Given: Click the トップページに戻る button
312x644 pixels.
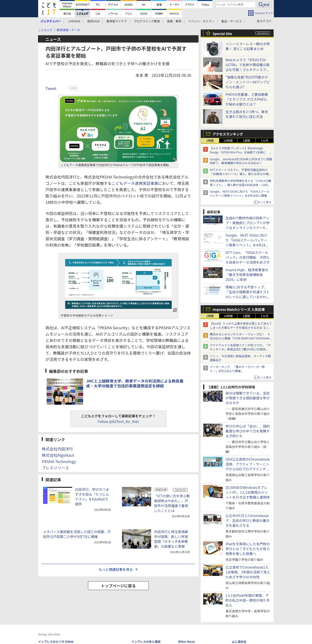Looking at the screenshot, I should pos(118,585).
